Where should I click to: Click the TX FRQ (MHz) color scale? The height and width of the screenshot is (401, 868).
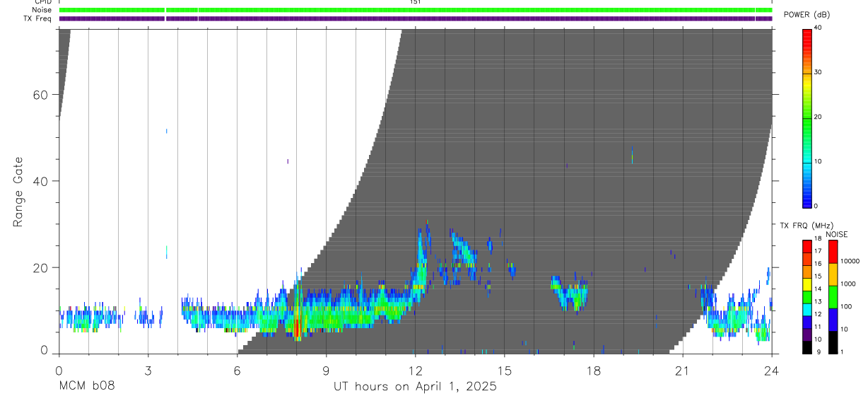pyautogui.click(x=807, y=296)
